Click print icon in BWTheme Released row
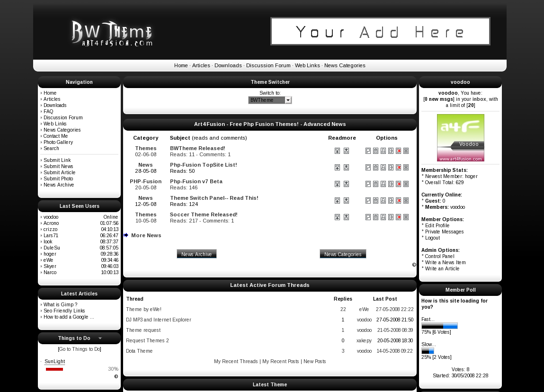Screen dimensions: 544x392 383,151
